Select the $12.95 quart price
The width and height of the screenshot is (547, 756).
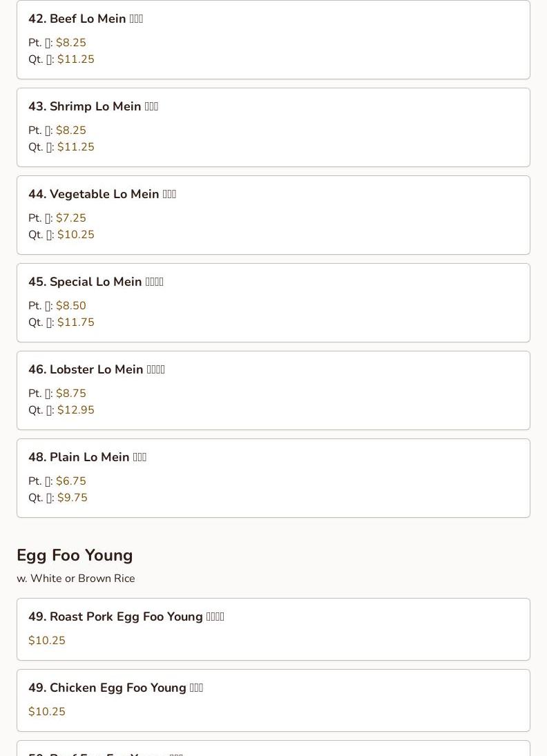75,410
